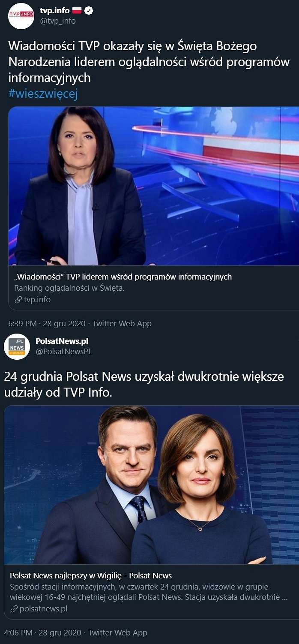Open the Polsat News presenters preview image
299x644 pixels.
[152, 485]
